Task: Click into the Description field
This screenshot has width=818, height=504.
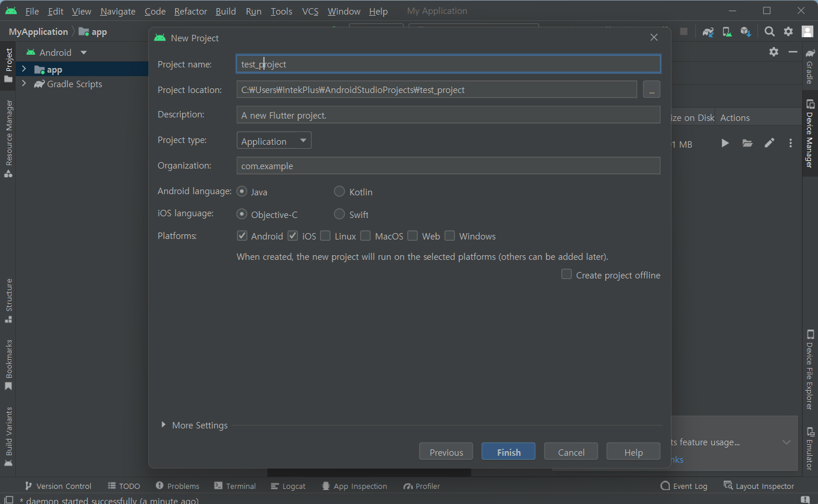Action: click(448, 115)
